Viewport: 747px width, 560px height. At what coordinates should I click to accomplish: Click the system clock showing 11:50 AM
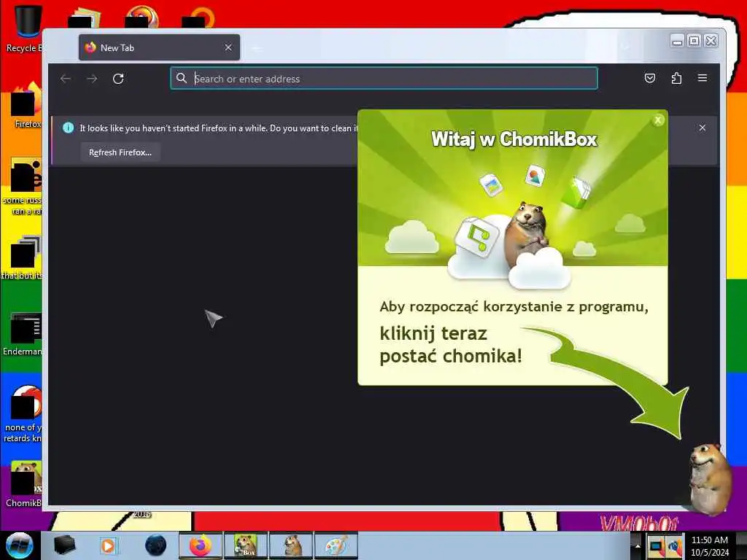point(709,545)
